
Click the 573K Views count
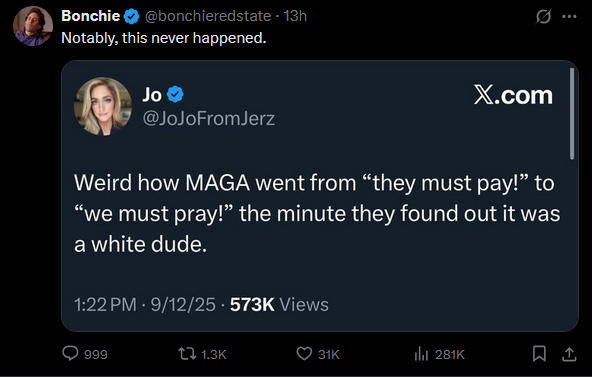click(279, 305)
